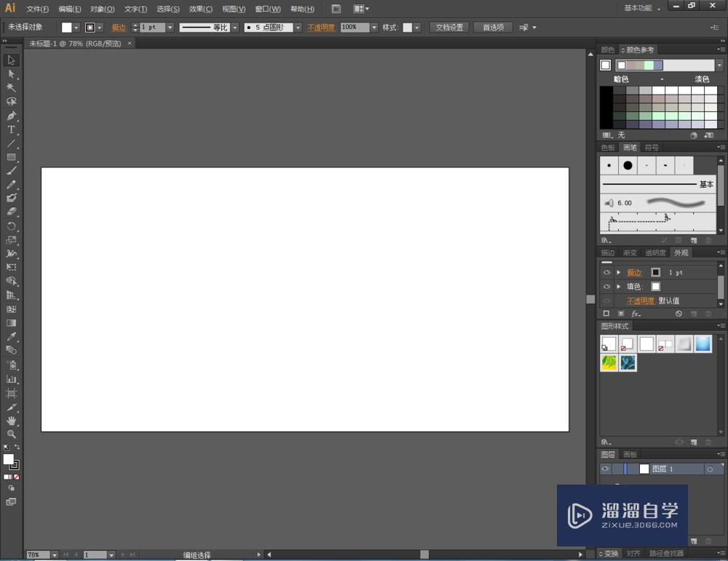Select the Magic Wand tool
The width and height of the screenshot is (728, 561).
pyautogui.click(x=11, y=88)
